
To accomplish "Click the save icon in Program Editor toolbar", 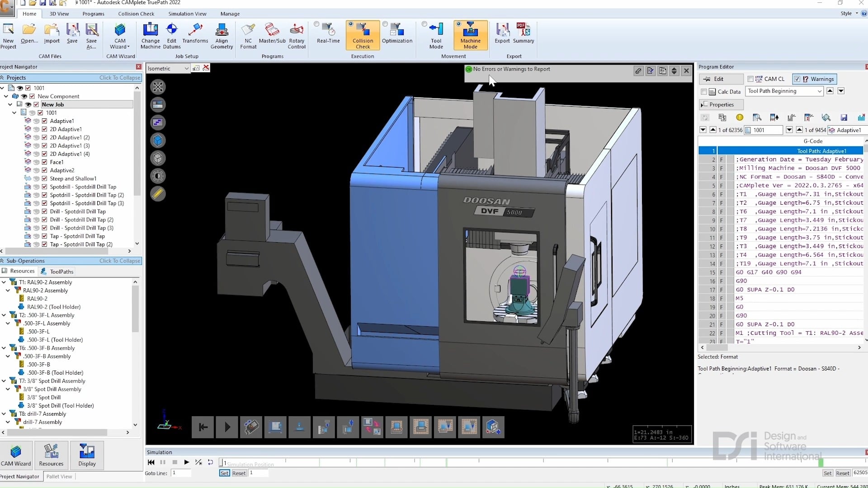I will [x=844, y=117].
